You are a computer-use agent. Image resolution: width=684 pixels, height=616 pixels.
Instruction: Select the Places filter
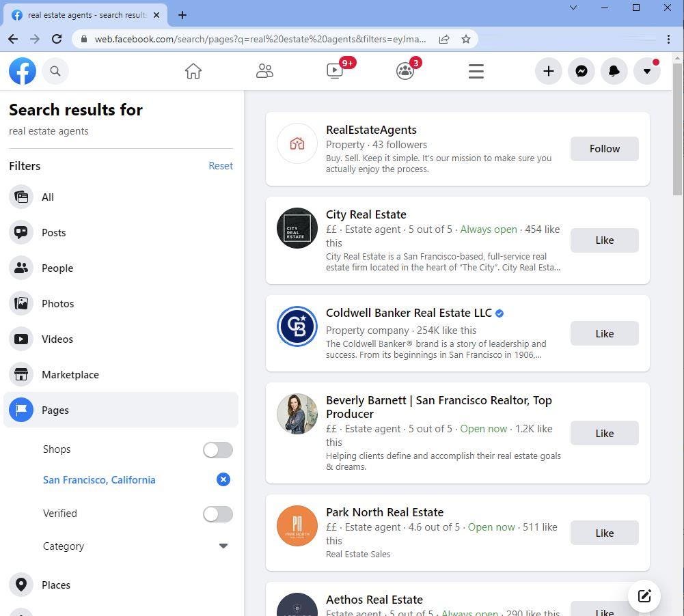tap(121, 585)
